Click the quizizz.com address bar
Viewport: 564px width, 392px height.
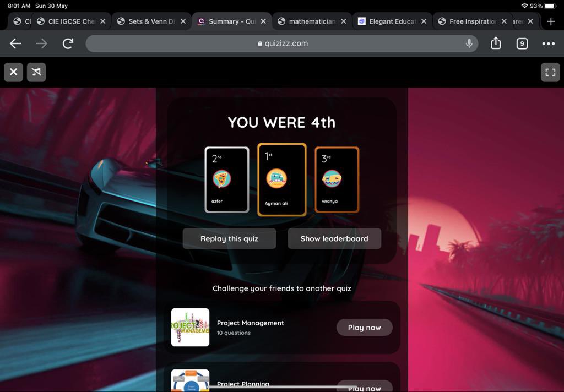pos(282,43)
